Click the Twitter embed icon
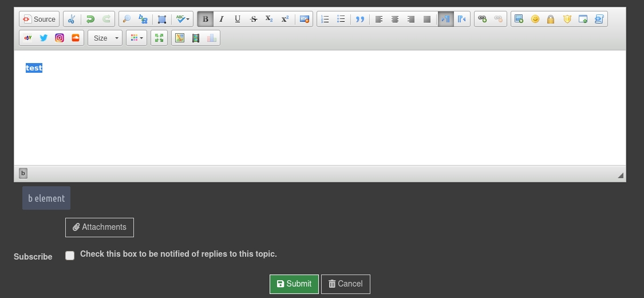The height and width of the screenshot is (298, 644). [x=44, y=38]
